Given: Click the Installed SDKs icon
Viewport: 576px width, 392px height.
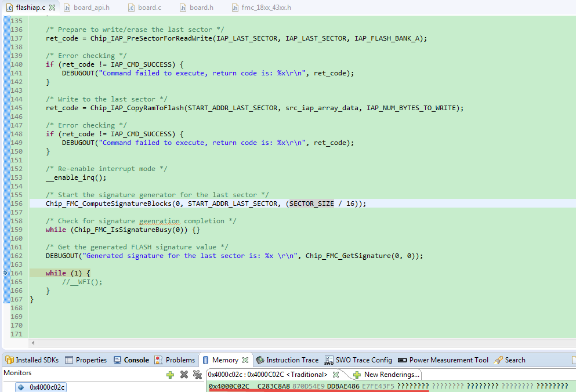Looking at the screenshot, I should click(9, 360).
